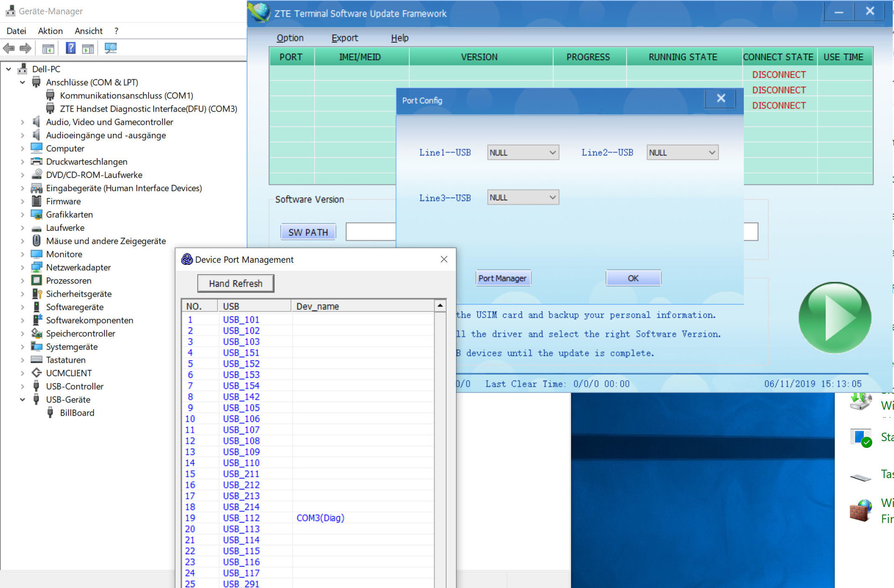Collapse the Dell-PC root node
Viewport: 894px width, 588px height.
tap(8, 69)
